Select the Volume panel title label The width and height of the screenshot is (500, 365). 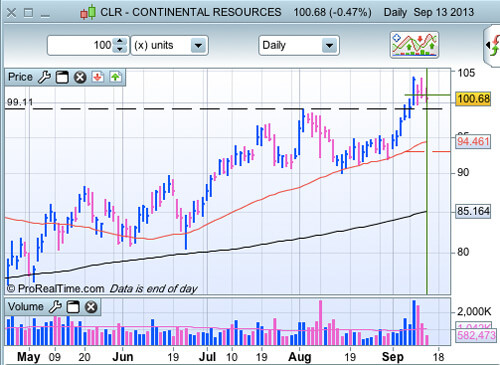(x=26, y=307)
